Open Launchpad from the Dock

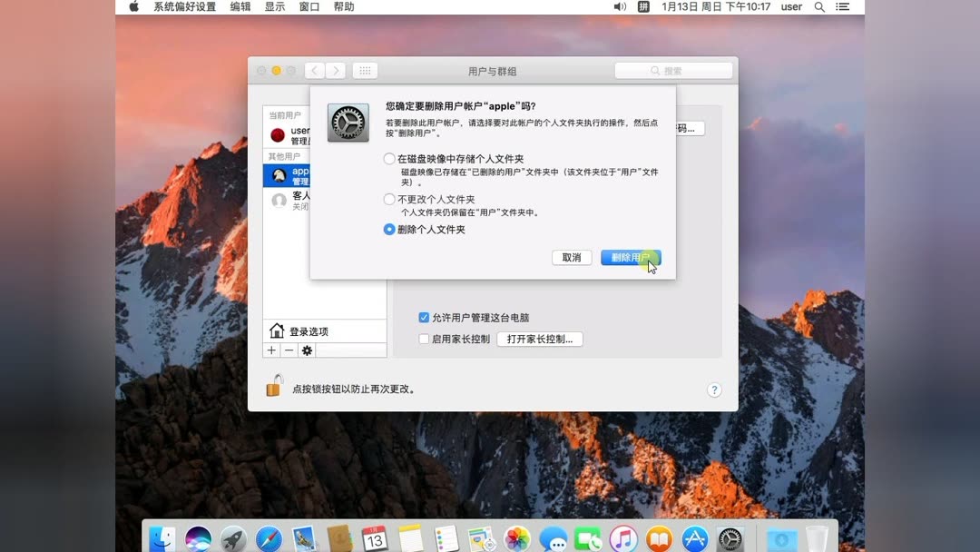pyautogui.click(x=231, y=537)
